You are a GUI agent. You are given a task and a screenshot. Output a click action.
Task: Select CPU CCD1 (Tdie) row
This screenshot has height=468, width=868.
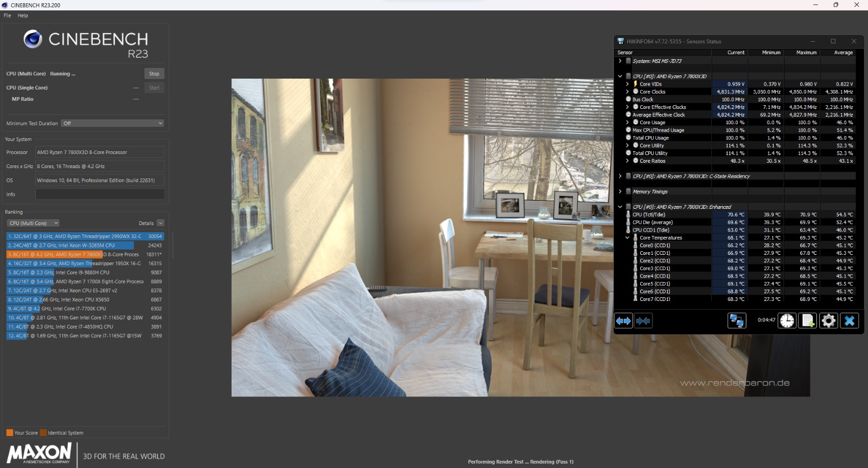pyautogui.click(x=736, y=230)
